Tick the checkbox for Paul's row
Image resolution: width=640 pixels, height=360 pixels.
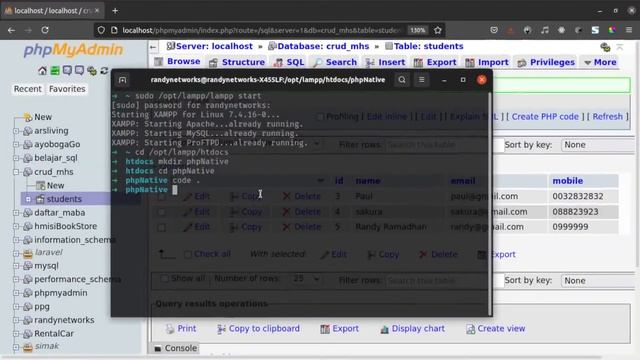click(x=162, y=197)
